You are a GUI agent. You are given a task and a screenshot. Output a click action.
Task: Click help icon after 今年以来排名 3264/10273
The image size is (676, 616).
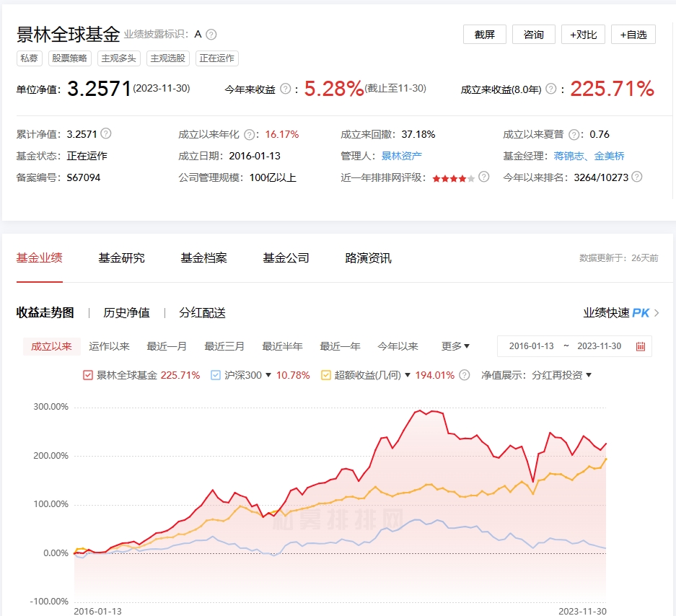click(x=637, y=177)
